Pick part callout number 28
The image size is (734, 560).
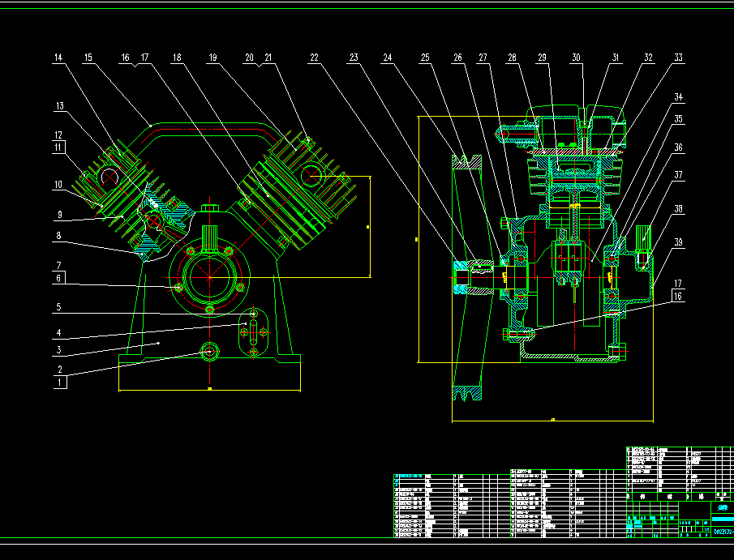pyautogui.click(x=512, y=58)
